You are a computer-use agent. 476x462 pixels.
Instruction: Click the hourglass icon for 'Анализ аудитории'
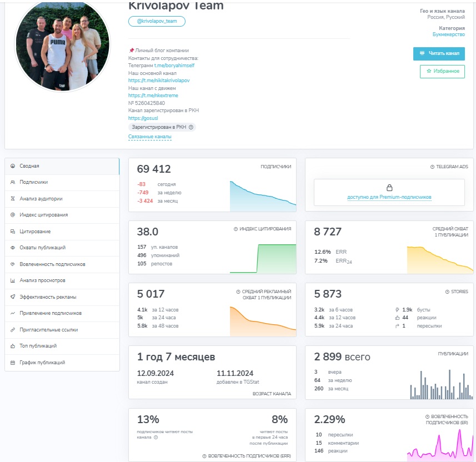pyautogui.click(x=13, y=198)
